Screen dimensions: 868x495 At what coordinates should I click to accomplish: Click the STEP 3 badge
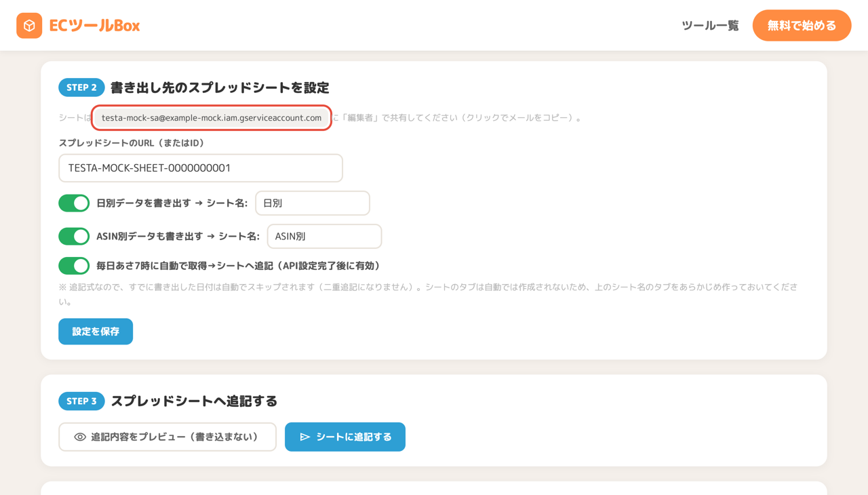pos(81,401)
